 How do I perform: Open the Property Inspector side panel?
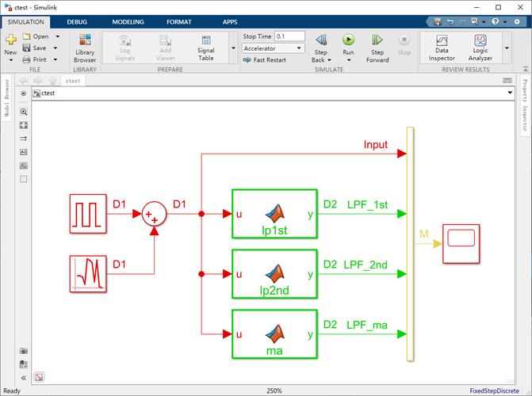point(525,105)
